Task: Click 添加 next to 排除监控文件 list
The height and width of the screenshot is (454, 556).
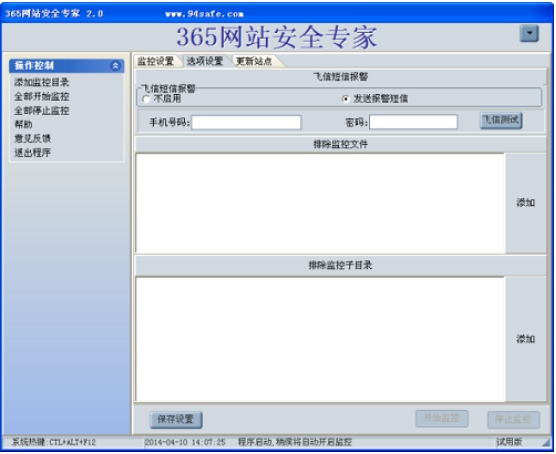Action: [x=526, y=203]
